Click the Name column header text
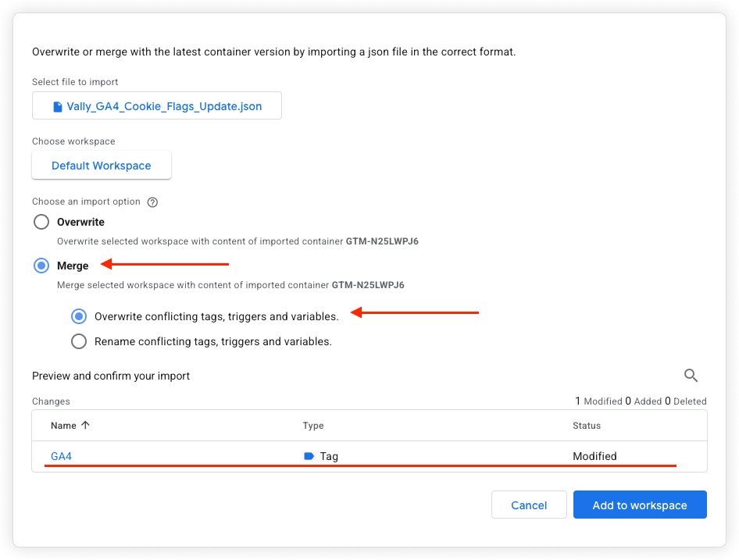 pos(63,426)
